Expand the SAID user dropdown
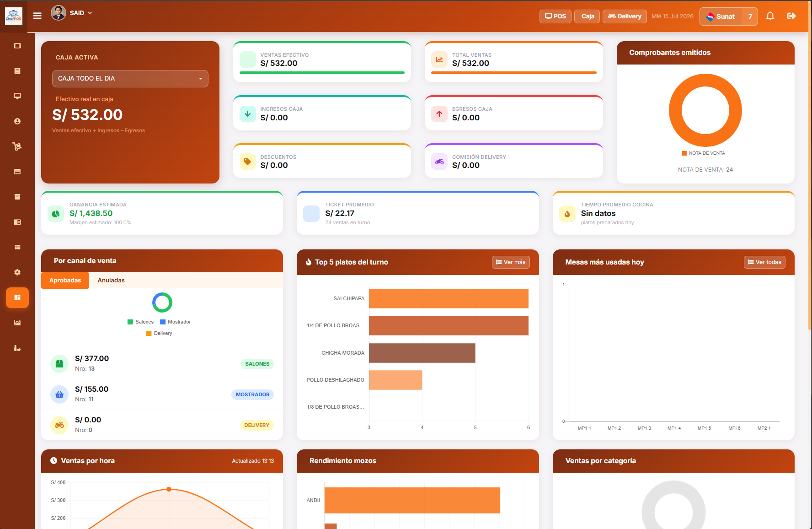 click(x=81, y=13)
